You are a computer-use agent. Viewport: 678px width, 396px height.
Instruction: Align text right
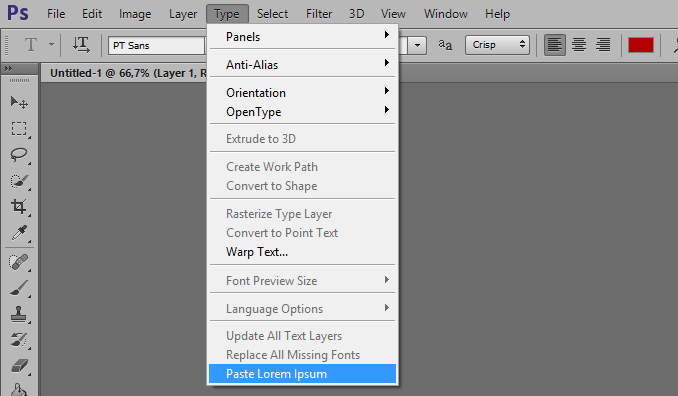(603, 45)
